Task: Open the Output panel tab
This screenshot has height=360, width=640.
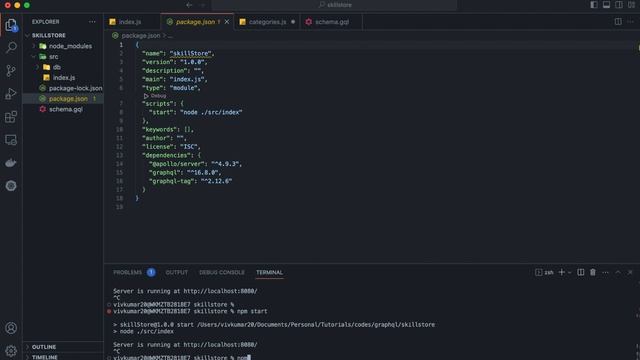Action: (x=177, y=272)
